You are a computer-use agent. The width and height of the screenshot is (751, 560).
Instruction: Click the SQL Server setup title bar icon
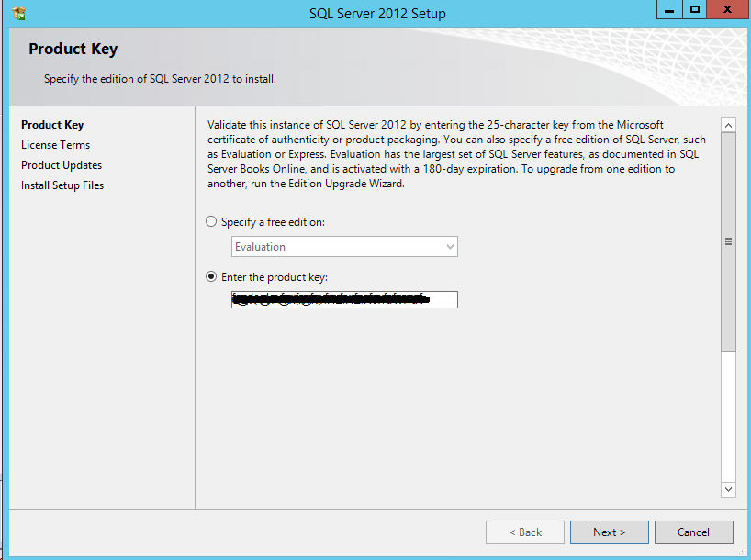tap(19, 14)
